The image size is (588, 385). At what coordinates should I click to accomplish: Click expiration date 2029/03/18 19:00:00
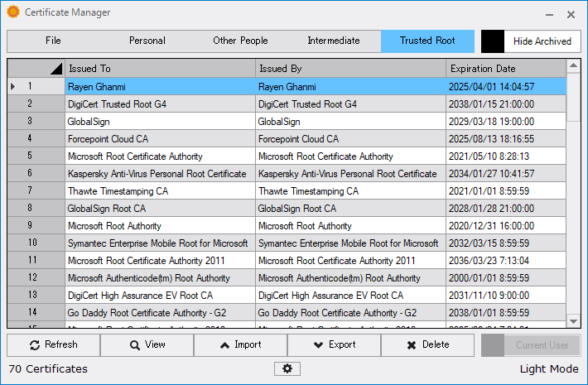tap(506, 122)
